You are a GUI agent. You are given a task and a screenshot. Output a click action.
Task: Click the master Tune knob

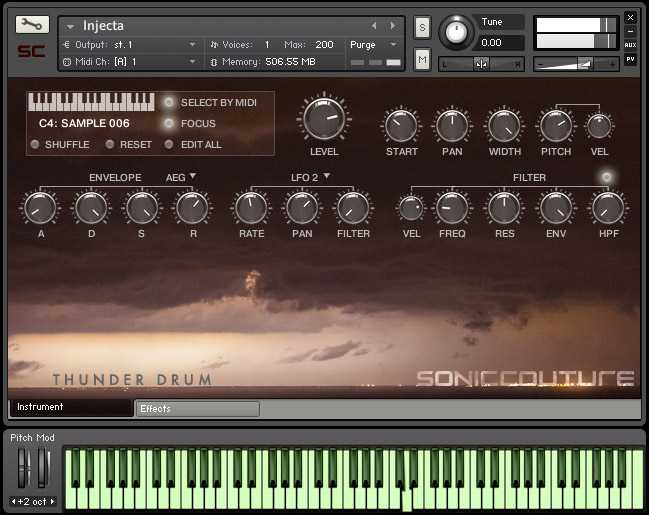click(456, 32)
